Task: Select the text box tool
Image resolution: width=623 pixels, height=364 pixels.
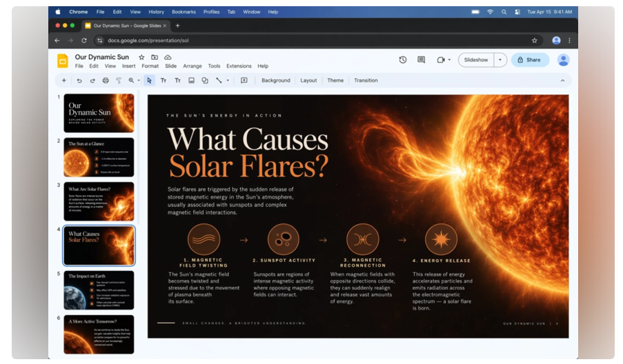Action: click(x=164, y=81)
